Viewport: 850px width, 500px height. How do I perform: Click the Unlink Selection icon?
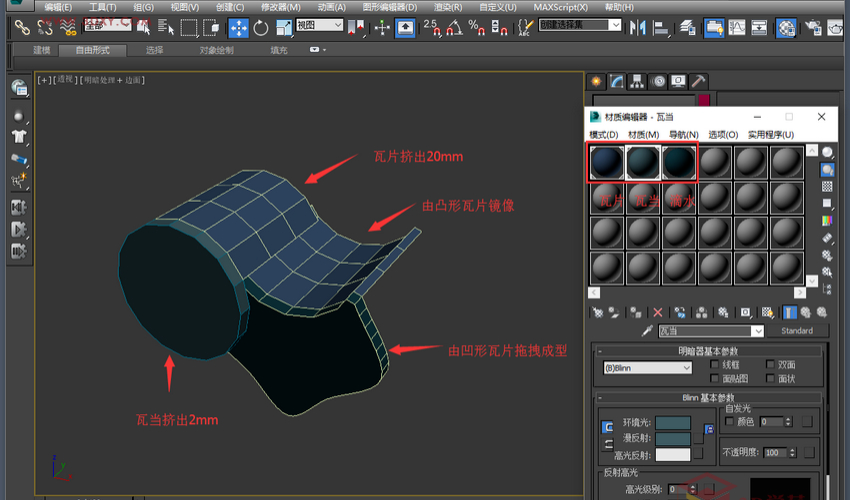(x=45, y=27)
